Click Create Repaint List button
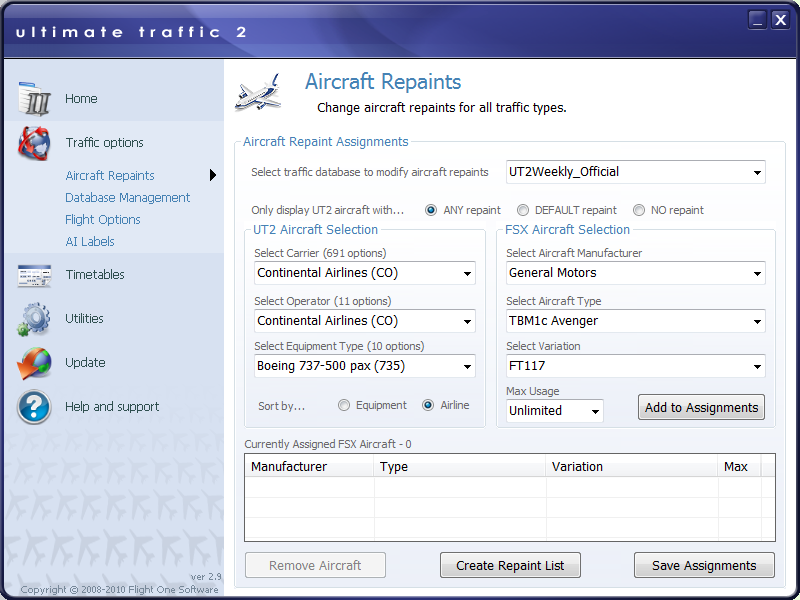Screen dimensions: 800x600 click(x=510, y=565)
